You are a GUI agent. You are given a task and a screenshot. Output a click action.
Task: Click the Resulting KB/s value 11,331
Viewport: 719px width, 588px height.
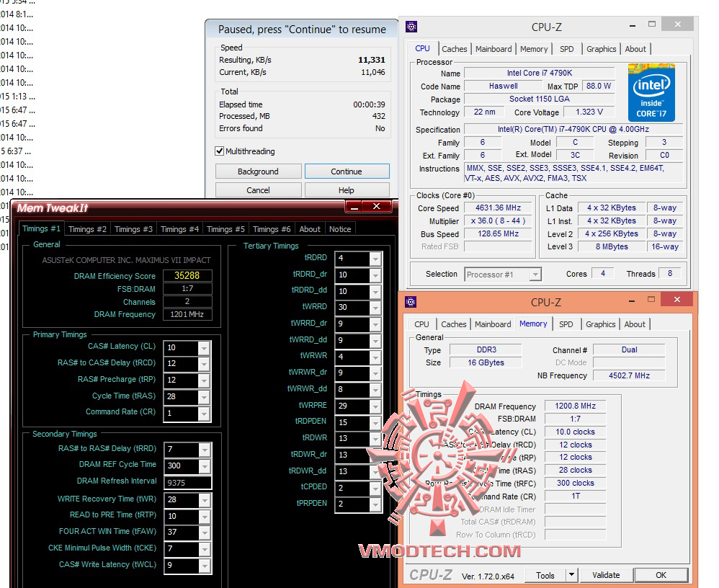372,60
